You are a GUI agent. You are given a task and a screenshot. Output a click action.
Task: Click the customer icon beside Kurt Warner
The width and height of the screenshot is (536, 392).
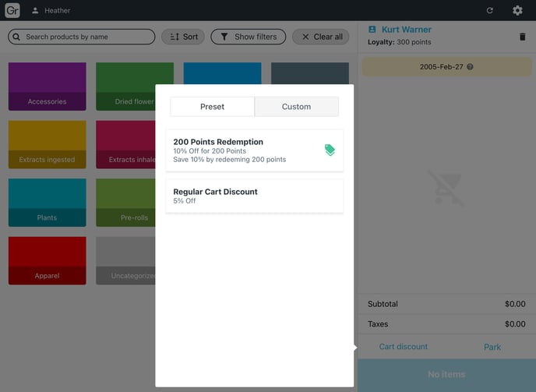tap(372, 30)
